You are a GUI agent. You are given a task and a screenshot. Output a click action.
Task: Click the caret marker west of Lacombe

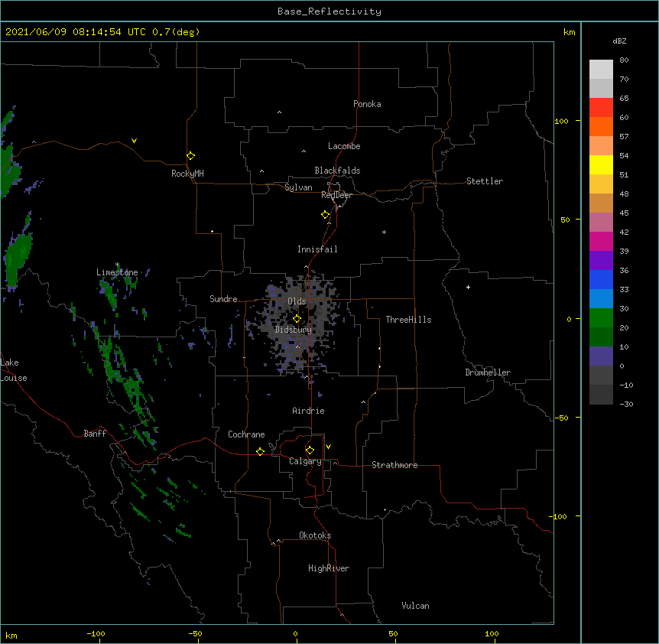coord(304,151)
